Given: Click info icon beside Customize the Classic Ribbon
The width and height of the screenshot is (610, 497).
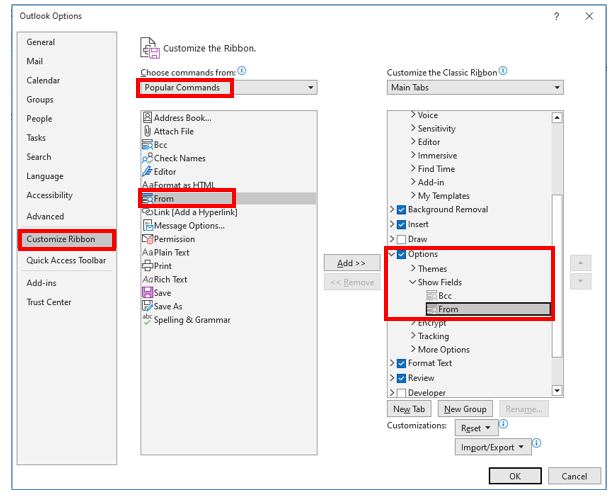Looking at the screenshot, I should pos(503,71).
